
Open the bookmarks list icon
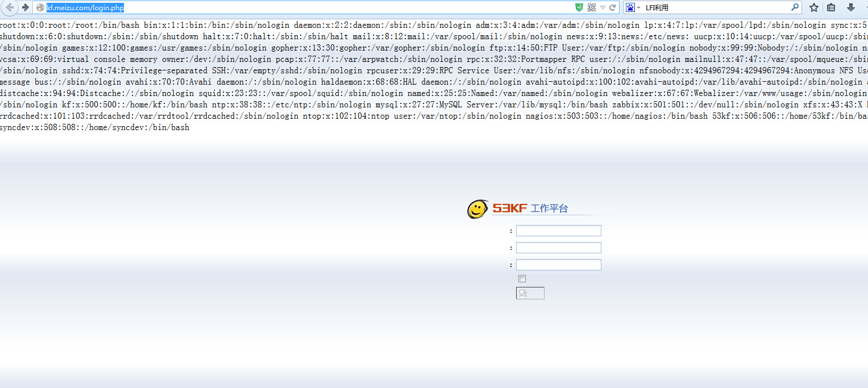pyautogui.click(x=831, y=7)
